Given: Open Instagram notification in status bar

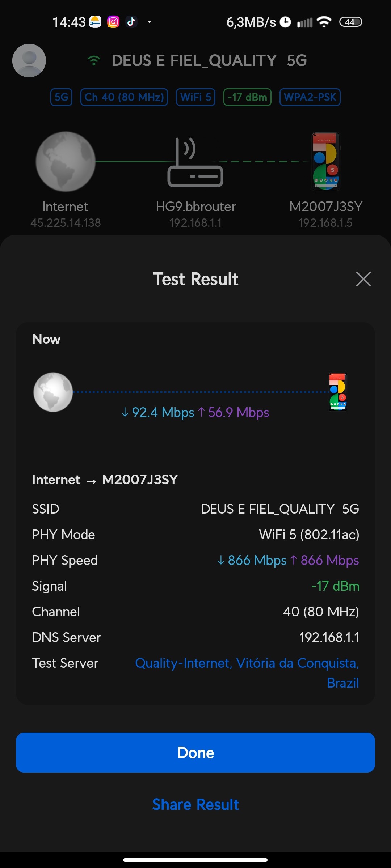Looking at the screenshot, I should point(113,22).
